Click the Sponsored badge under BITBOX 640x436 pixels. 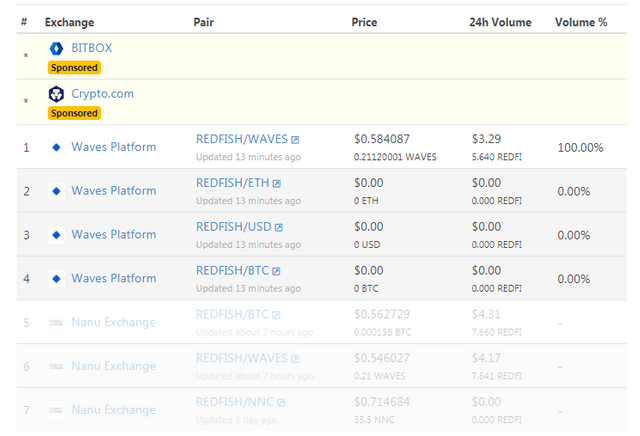pos(74,68)
